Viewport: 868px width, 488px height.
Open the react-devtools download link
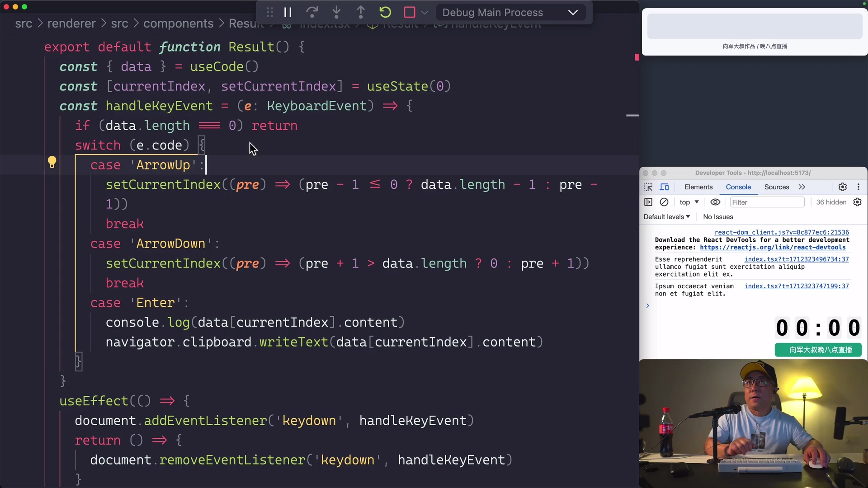point(772,248)
